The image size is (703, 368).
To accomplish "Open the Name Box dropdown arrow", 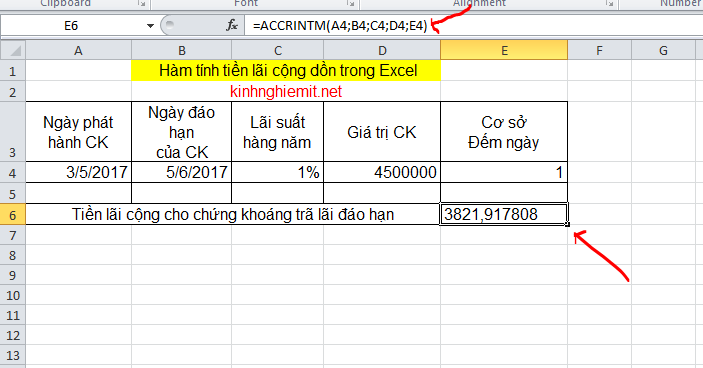I will (150, 26).
